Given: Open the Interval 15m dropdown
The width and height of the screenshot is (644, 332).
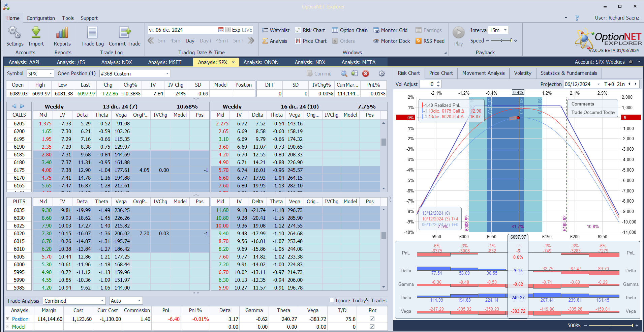Looking at the screenshot, I should pyautogui.click(x=505, y=30).
